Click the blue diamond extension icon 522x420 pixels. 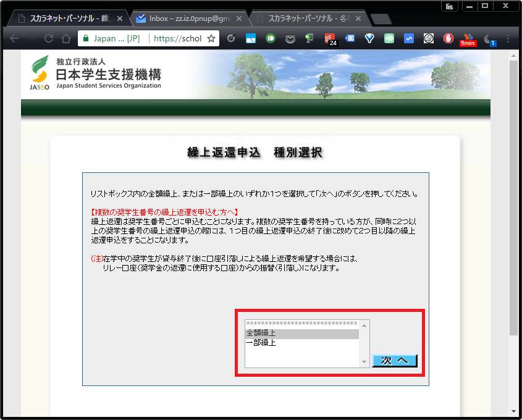point(369,39)
